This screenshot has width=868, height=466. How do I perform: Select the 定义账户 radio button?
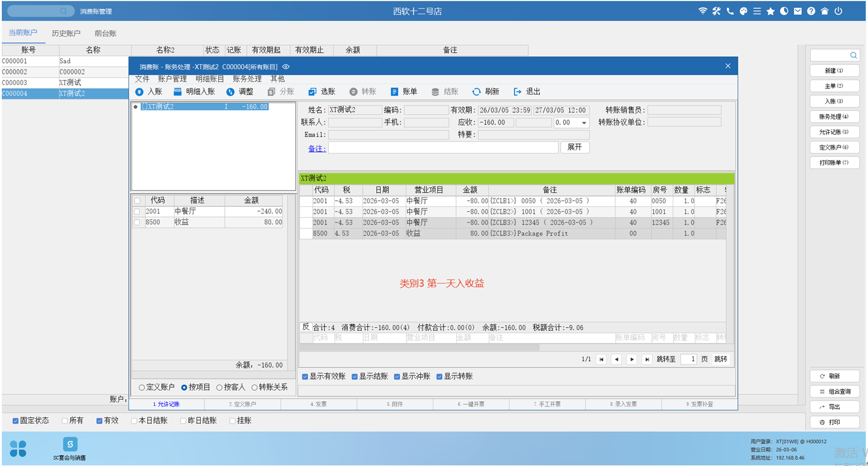[x=142, y=388]
